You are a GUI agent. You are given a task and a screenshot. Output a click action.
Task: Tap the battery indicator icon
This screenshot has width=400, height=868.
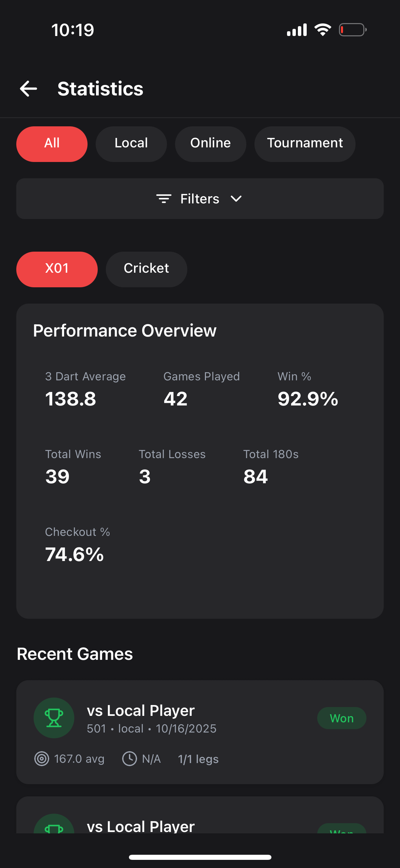[353, 30]
